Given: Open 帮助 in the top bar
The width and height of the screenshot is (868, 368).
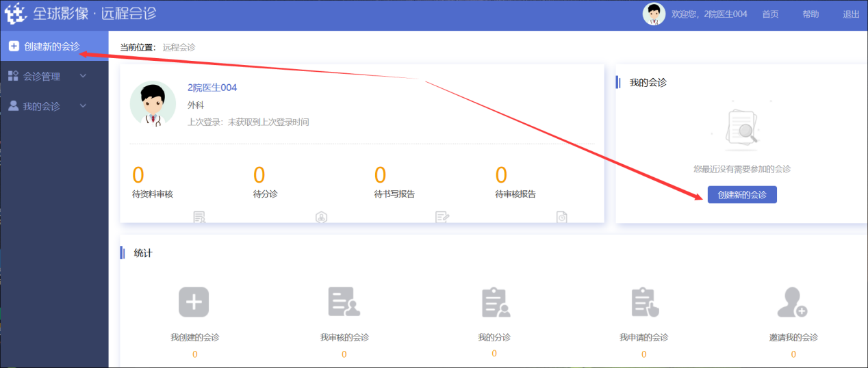Looking at the screenshot, I should point(810,14).
